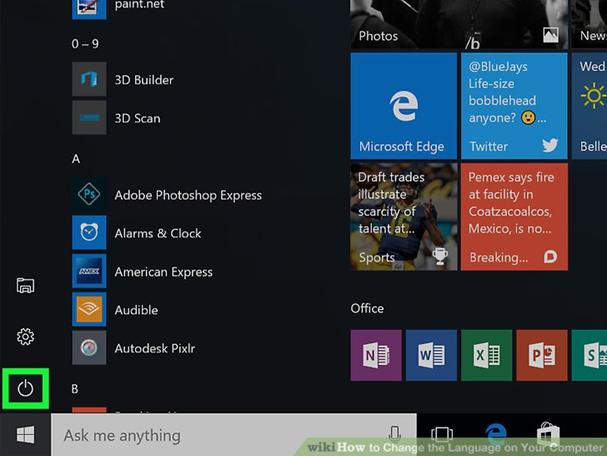This screenshot has height=456, width=607.
Task: Open the paint.net app icon
Action: 89,9
